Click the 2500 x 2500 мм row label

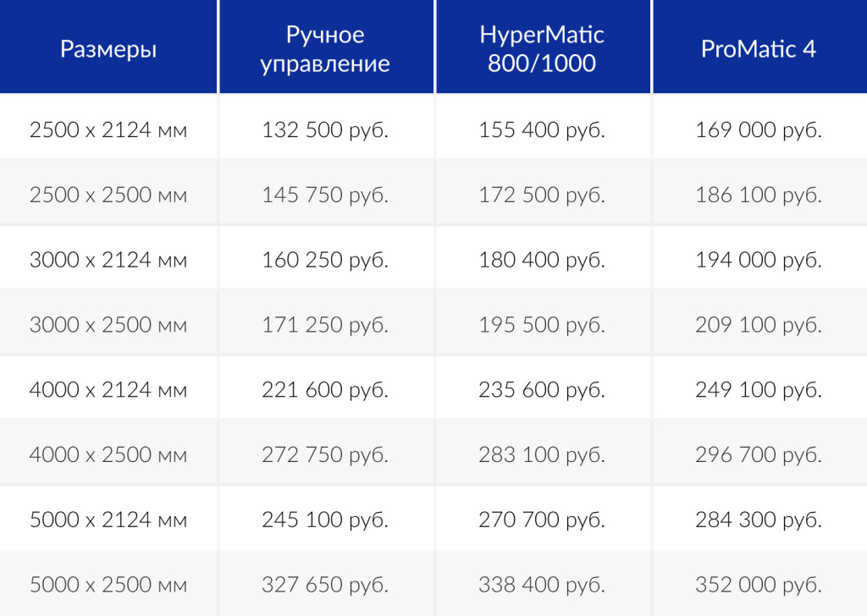click(108, 195)
